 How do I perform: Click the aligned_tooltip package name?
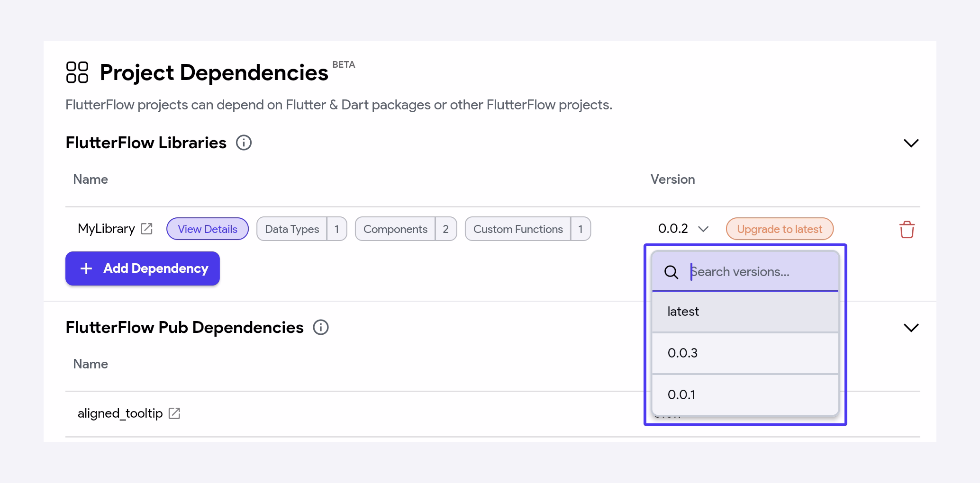click(120, 413)
